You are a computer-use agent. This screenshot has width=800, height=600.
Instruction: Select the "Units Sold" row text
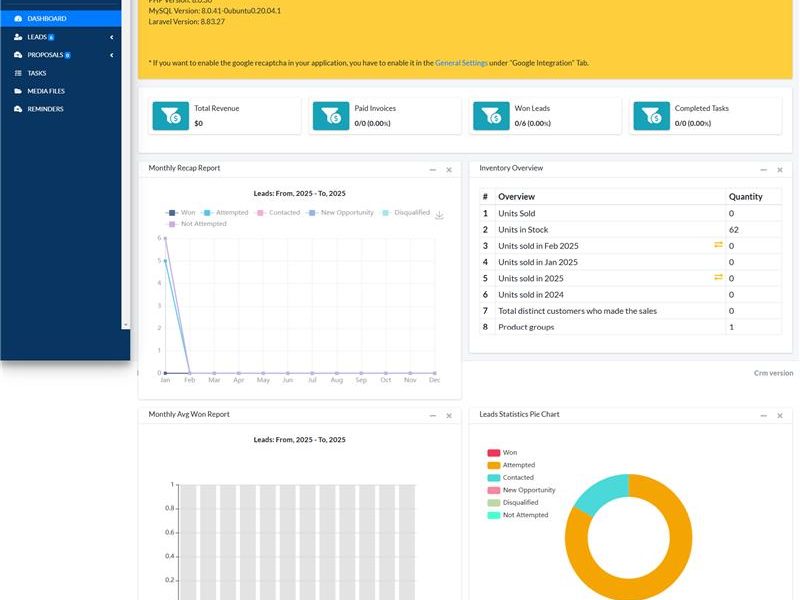516,213
